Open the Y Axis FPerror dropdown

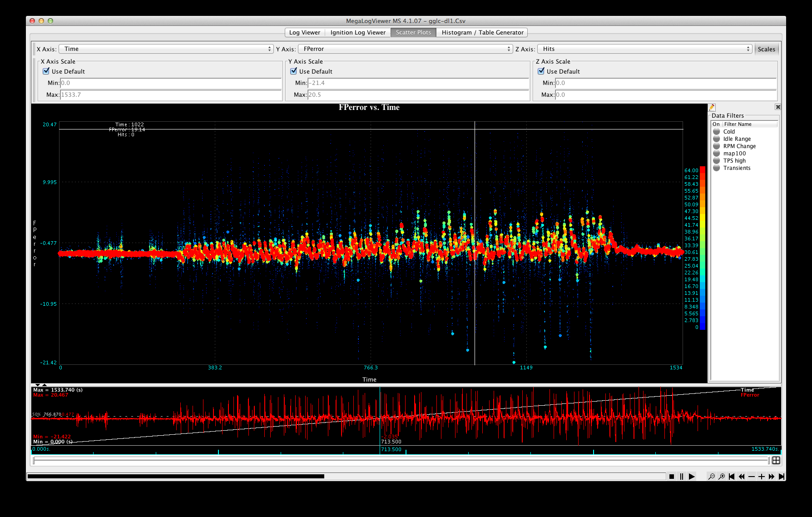[405, 49]
